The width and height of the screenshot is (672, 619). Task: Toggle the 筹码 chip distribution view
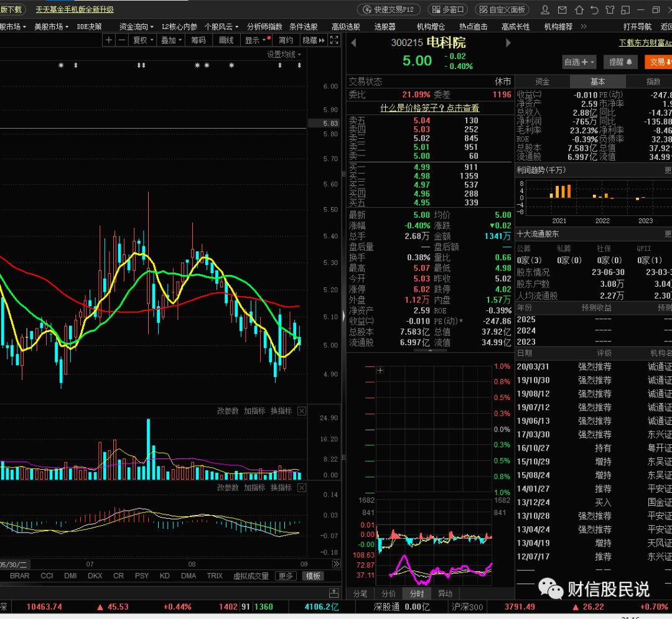(x=198, y=40)
